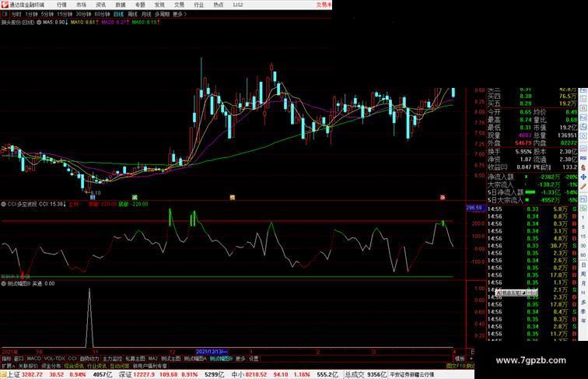The height and width of the screenshot is (379, 588).
Task: Open indicator 设置 button
Action: click(x=254, y=359)
